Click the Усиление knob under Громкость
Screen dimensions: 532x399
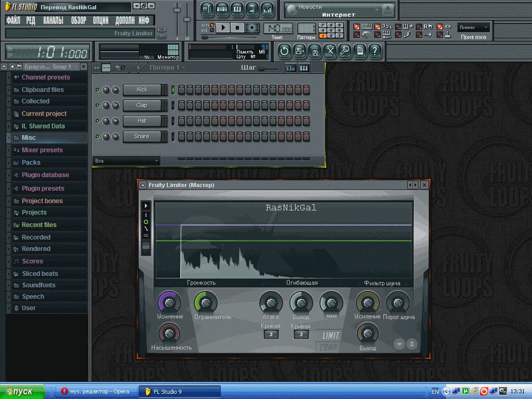coord(169,302)
